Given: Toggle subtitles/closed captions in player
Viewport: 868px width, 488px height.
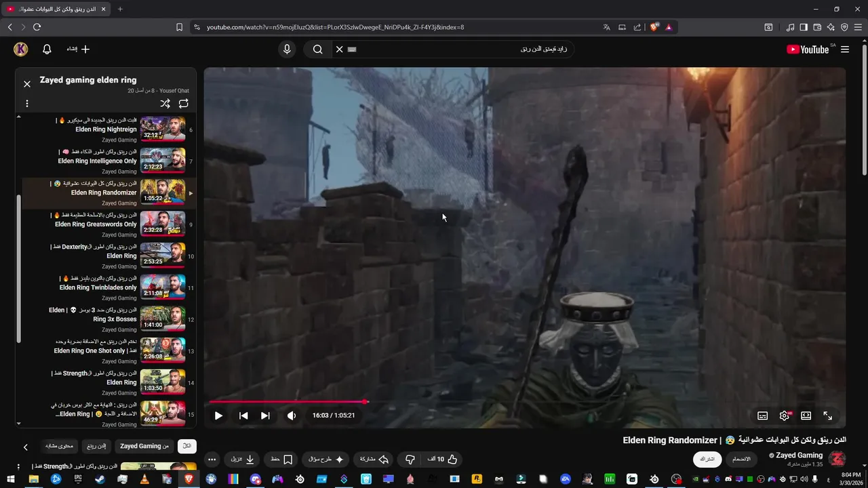Looking at the screenshot, I should pos(762,415).
